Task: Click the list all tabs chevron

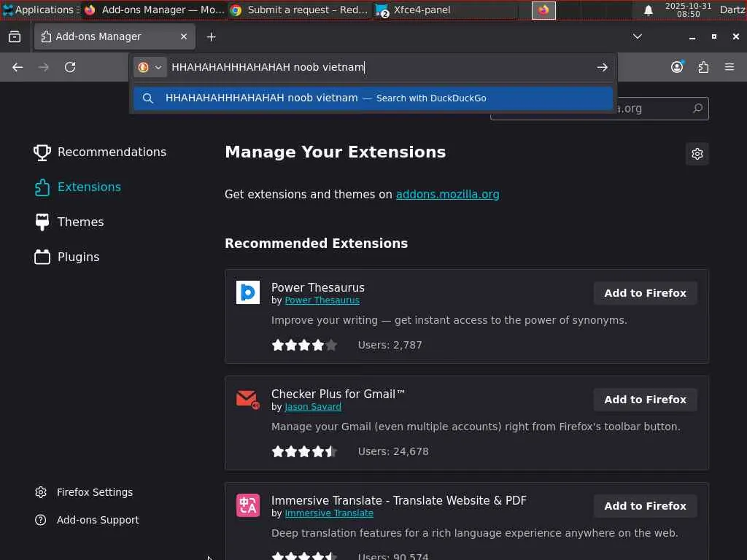Action: tap(637, 36)
